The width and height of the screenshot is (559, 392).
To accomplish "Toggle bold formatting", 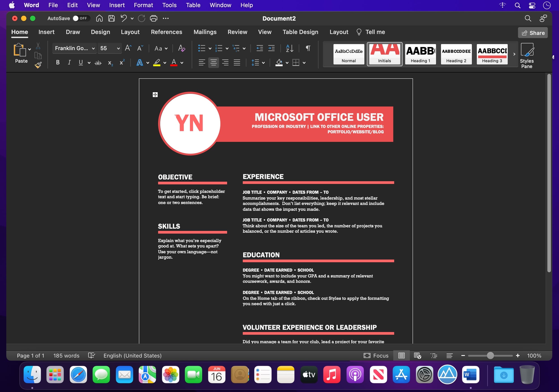I will tap(58, 62).
